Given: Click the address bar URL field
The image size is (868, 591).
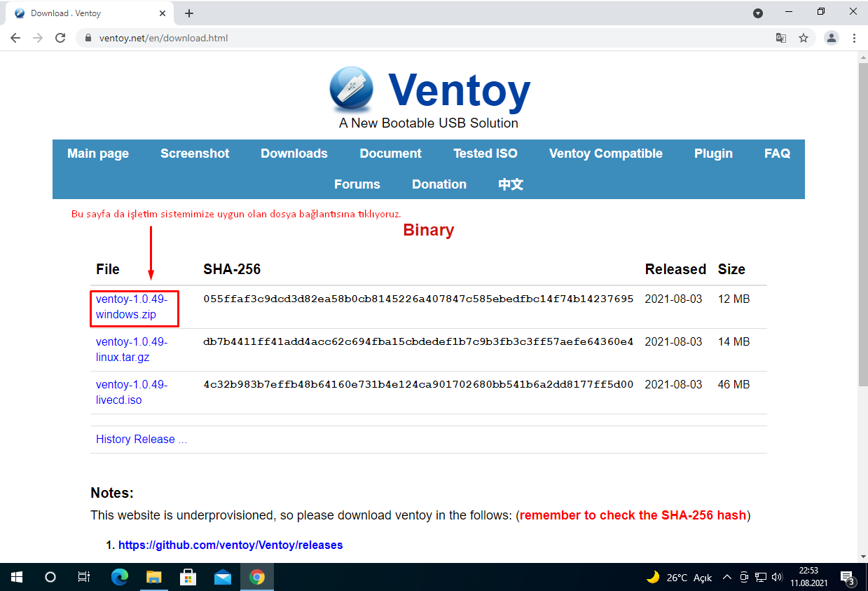Looking at the screenshot, I should pyautogui.click(x=420, y=38).
